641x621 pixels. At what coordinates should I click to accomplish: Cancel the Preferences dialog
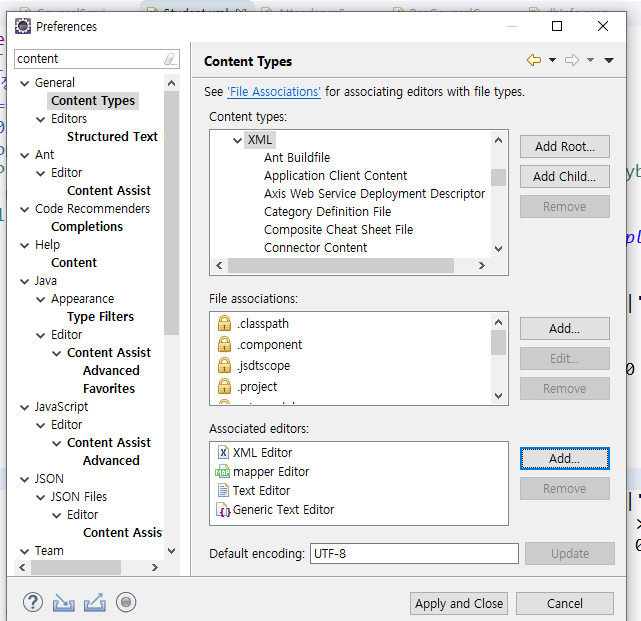(x=565, y=603)
